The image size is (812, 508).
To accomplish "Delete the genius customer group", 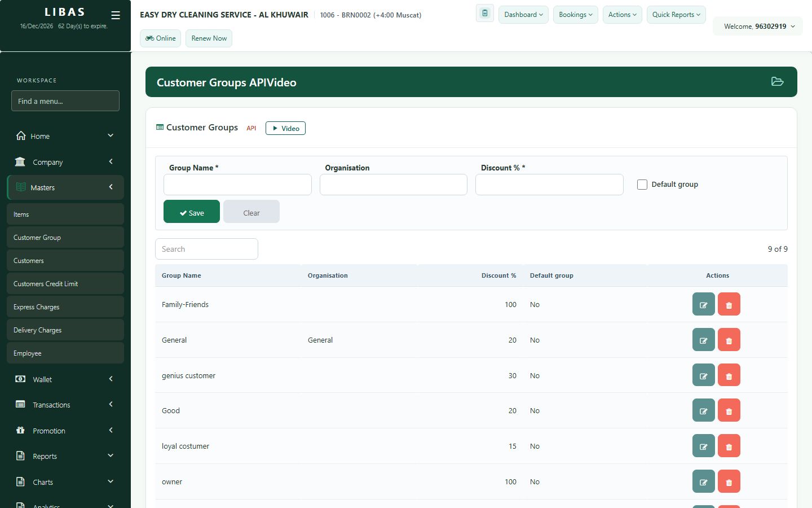I will 729,375.
